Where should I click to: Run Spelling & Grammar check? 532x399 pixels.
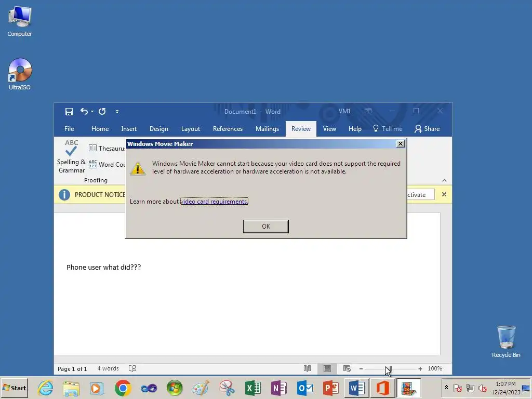[x=71, y=157]
